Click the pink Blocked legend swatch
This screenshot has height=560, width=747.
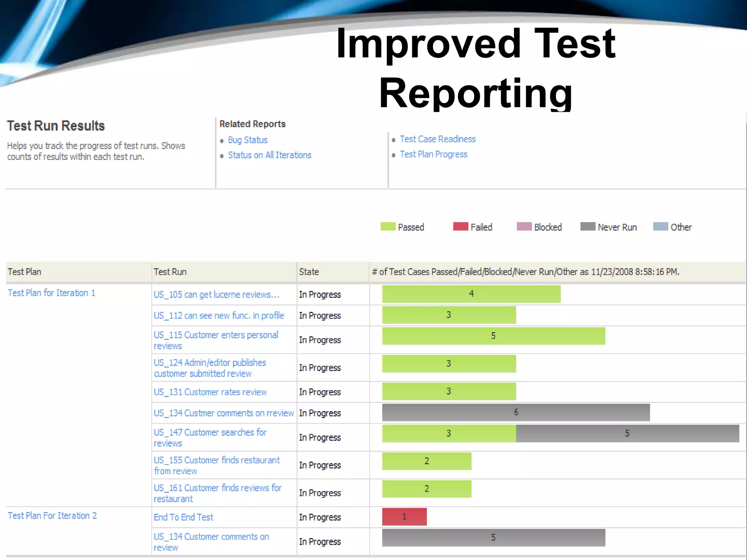point(524,226)
